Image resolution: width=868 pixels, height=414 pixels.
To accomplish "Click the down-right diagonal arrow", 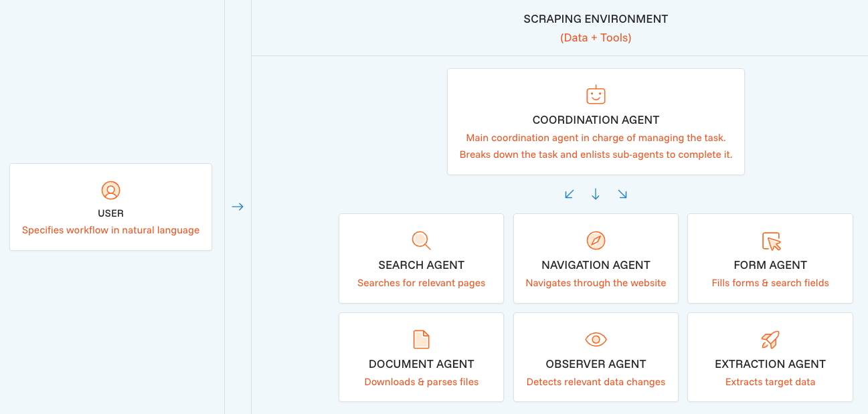I will click(622, 195).
